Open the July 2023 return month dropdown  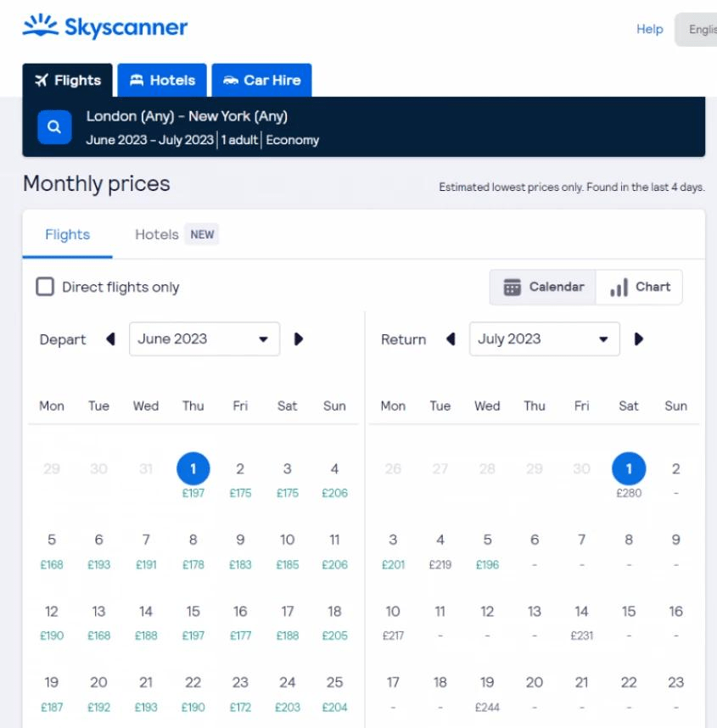(544, 339)
